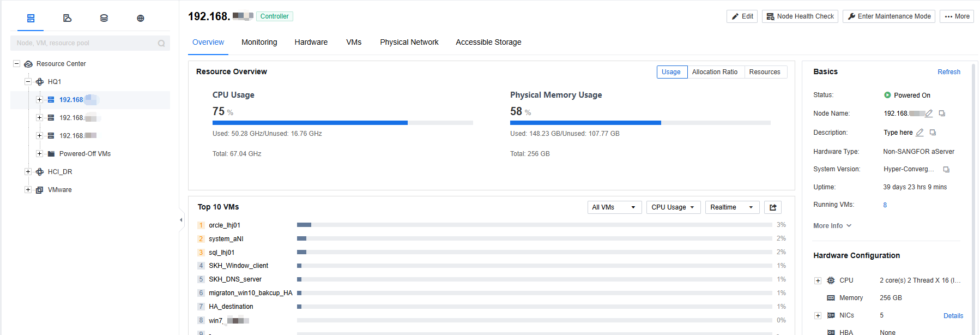Select the Resources view

tap(765, 72)
